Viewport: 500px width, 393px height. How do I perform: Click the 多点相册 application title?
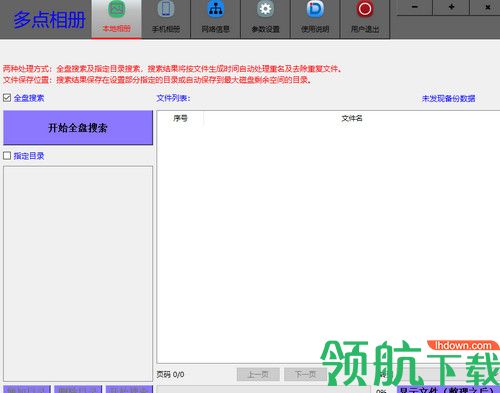point(49,20)
